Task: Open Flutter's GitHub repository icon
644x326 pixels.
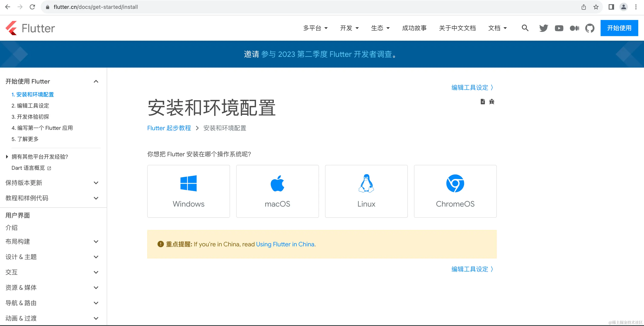Action: pos(590,28)
